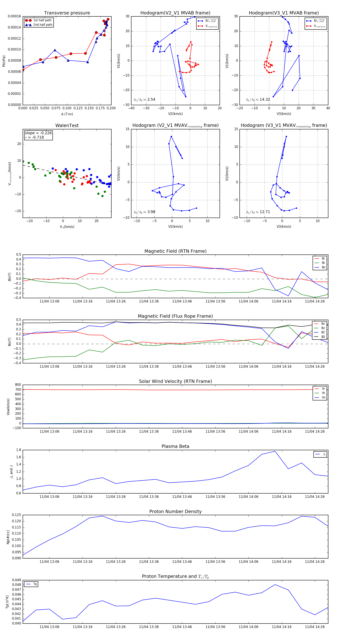The height and width of the screenshot is (644, 351).
Task: Click 'Solar Wind Velocity (RTN Frame)' title
Action: coord(175,381)
